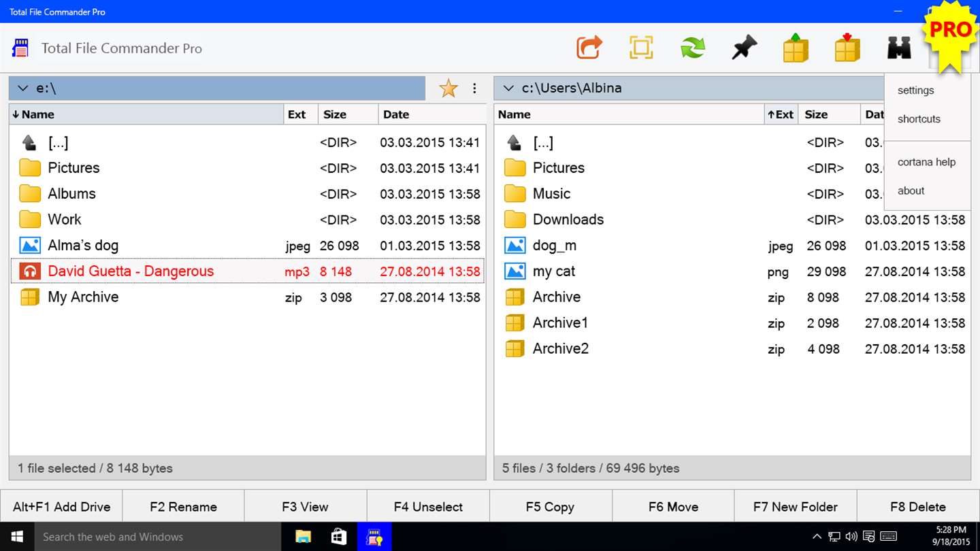980x551 pixels.
Task: Open settings from the menu
Action: [916, 90]
